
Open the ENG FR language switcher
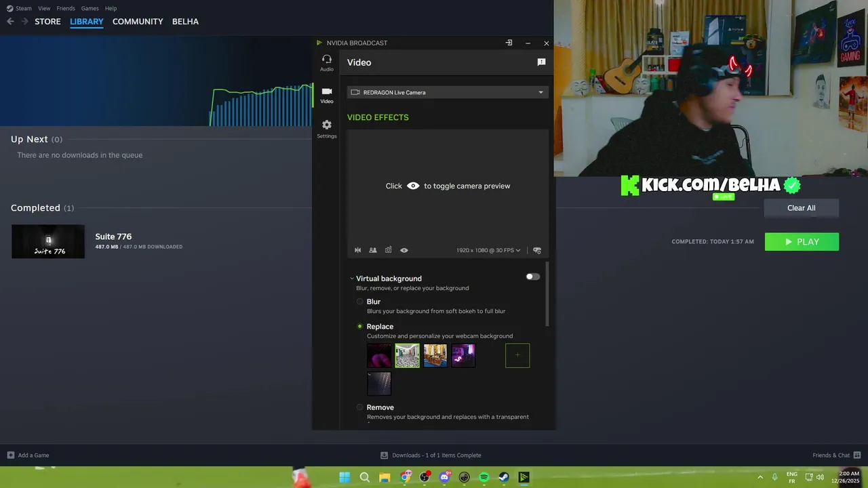point(792,477)
